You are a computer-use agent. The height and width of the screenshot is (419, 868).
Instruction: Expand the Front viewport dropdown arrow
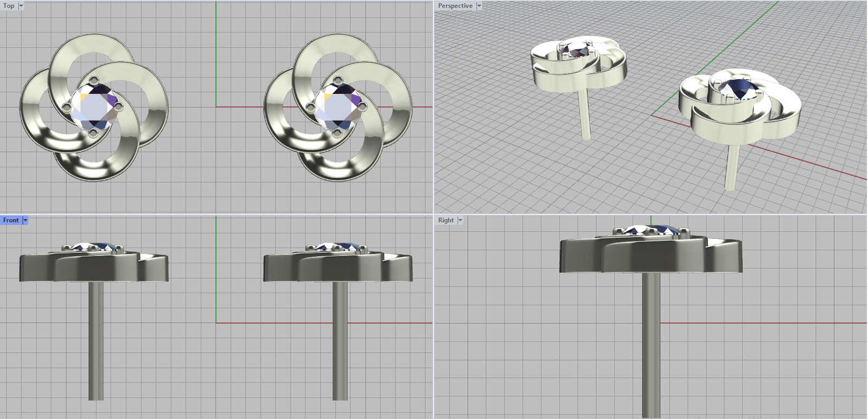tap(25, 220)
